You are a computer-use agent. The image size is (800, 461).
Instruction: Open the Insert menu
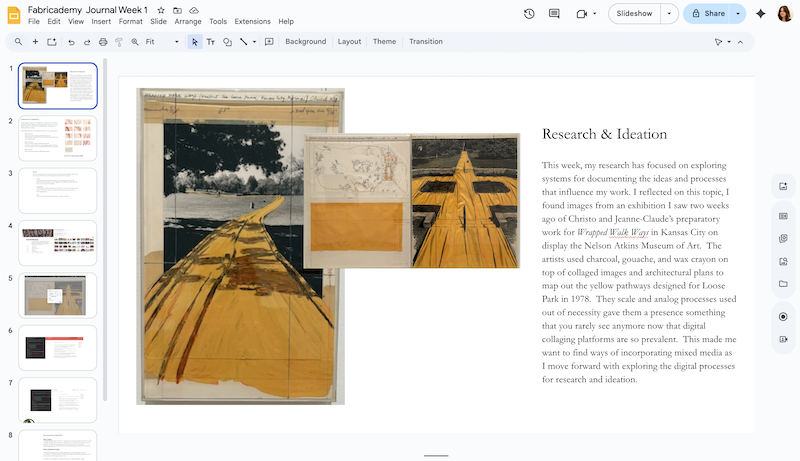coord(101,21)
